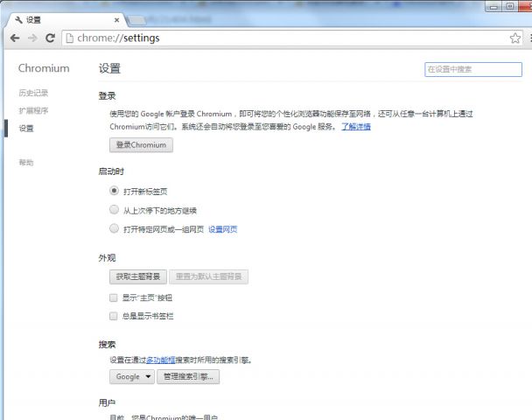Click the 获取主题背景 button
532x420 pixels.
pyautogui.click(x=138, y=276)
